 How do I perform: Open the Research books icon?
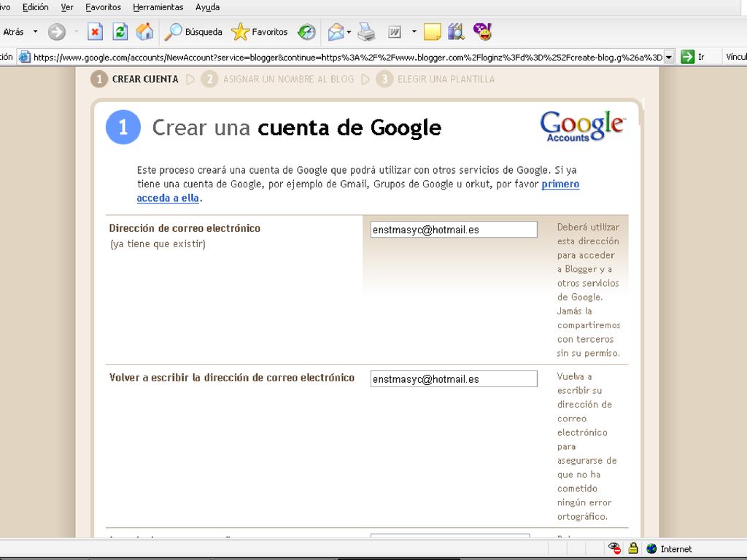coord(456,32)
